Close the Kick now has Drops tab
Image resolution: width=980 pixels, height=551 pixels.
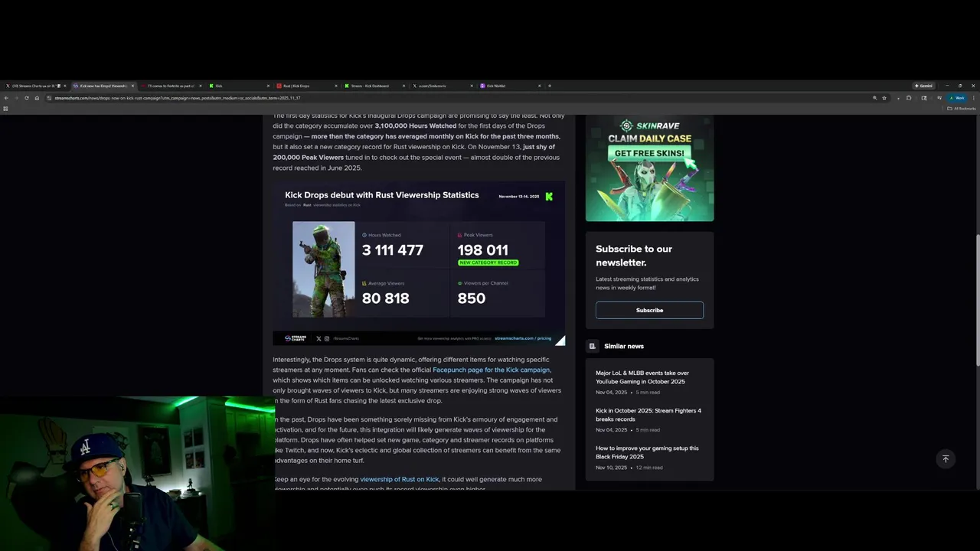132,86
